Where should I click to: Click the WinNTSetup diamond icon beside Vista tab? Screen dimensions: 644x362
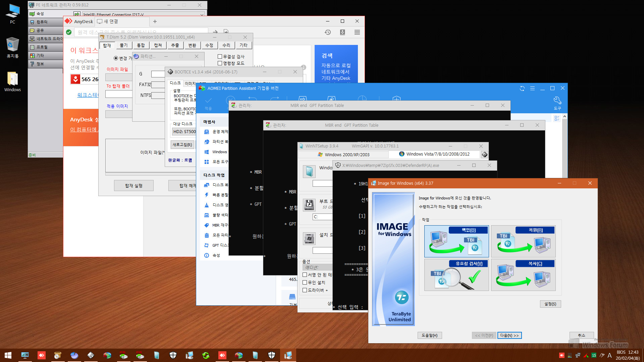coord(484,155)
